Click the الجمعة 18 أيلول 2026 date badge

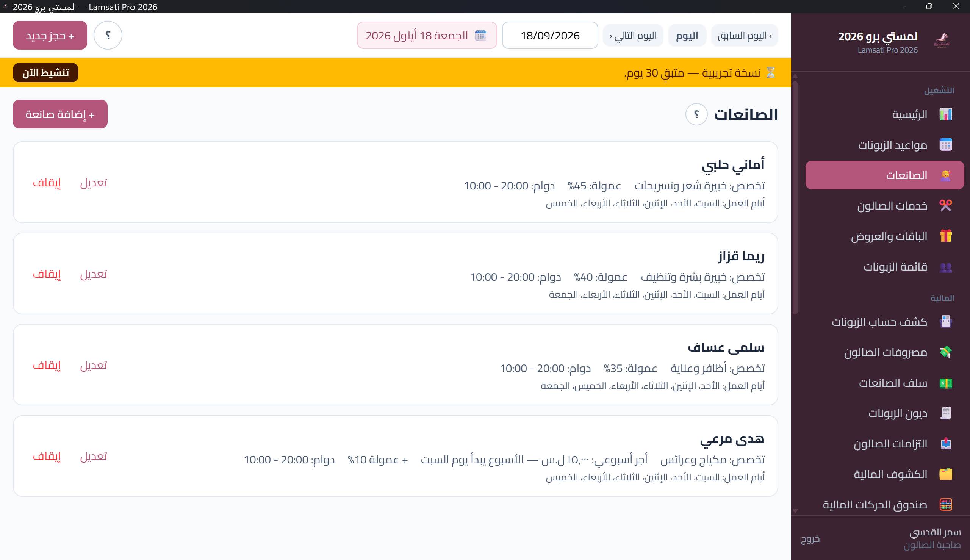pos(427,35)
